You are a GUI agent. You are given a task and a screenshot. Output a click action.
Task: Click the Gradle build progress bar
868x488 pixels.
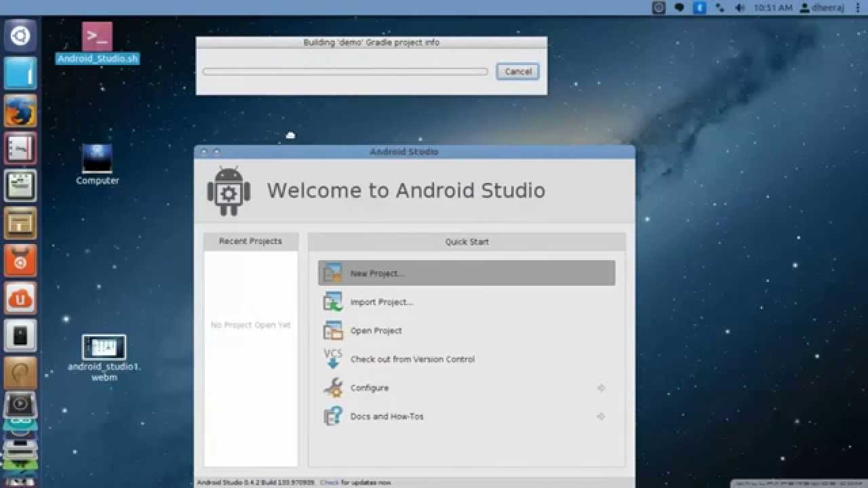click(345, 71)
